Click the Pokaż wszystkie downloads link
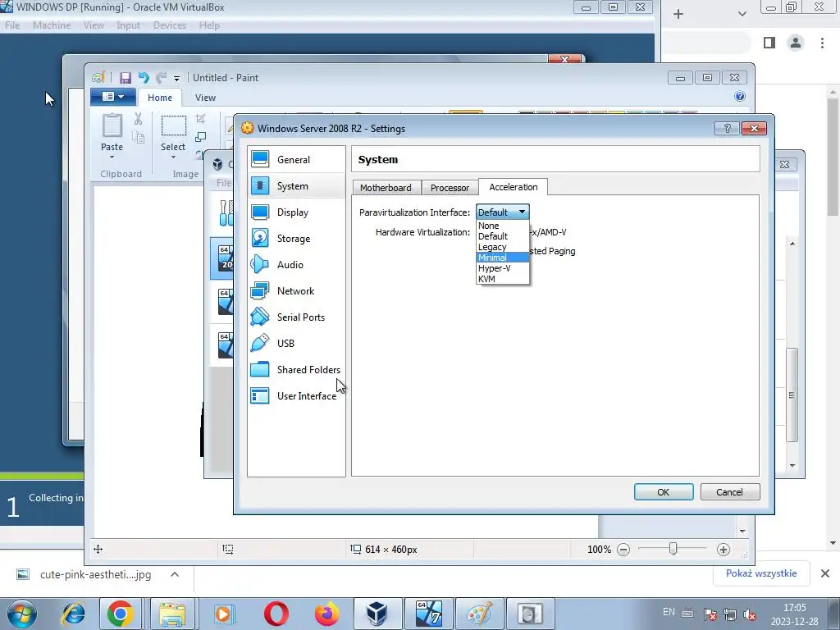 click(x=761, y=573)
